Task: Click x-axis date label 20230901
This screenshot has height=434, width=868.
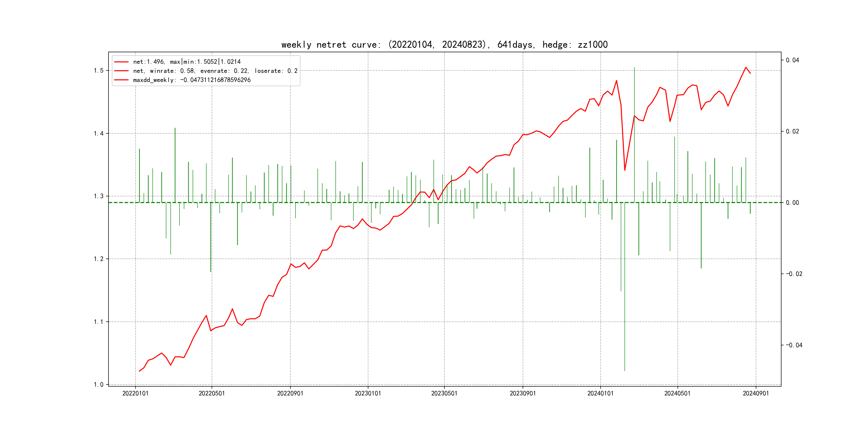Action: point(523,393)
